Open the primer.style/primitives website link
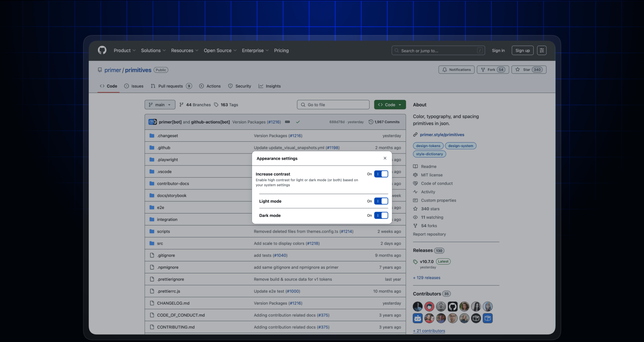This screenshot has width=644, height=342. (442, 135)
